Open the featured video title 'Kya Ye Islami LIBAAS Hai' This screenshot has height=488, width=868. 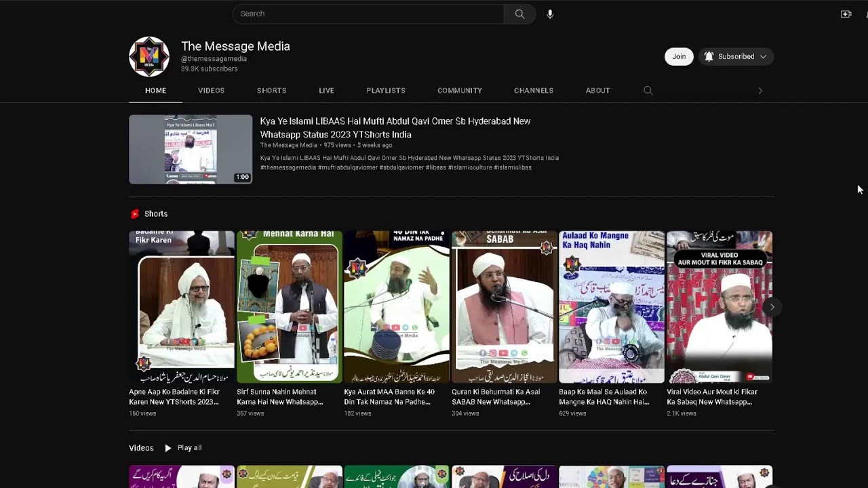[395, 128]
